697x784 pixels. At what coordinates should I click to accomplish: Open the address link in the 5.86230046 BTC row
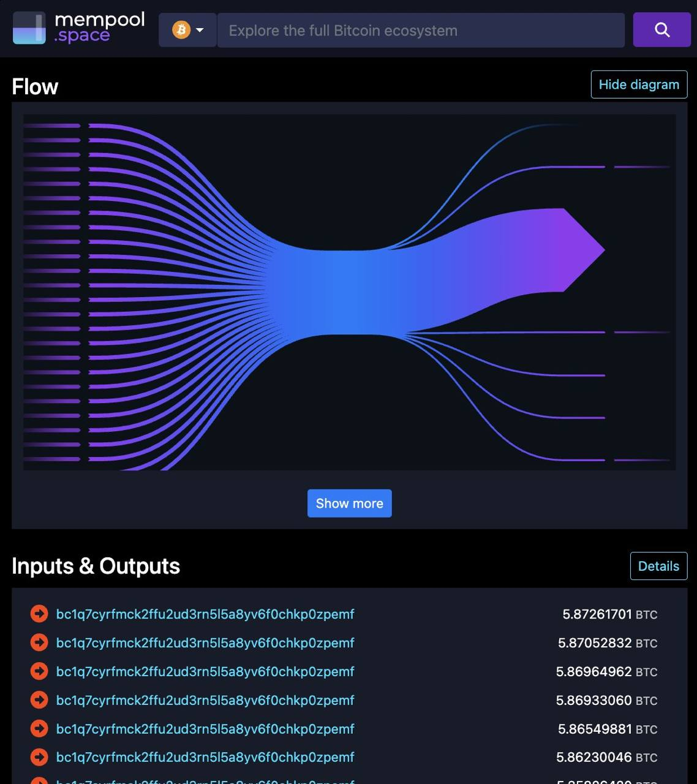tap(205, 758)
